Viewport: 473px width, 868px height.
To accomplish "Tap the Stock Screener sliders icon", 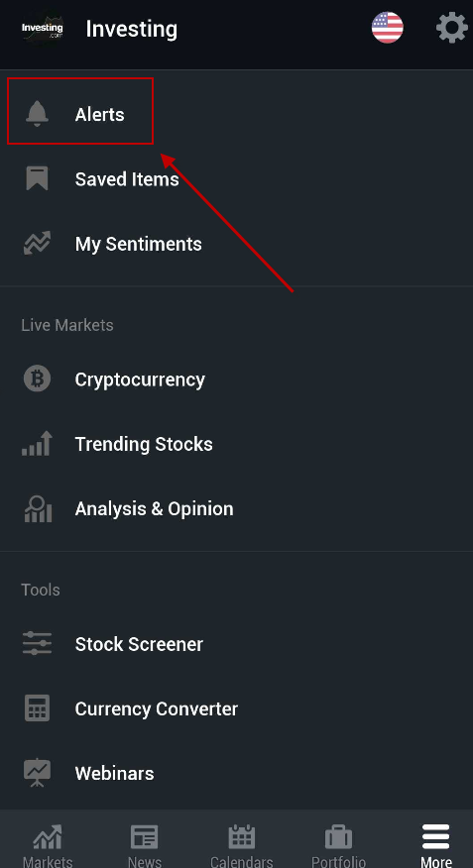I will 37,644.
